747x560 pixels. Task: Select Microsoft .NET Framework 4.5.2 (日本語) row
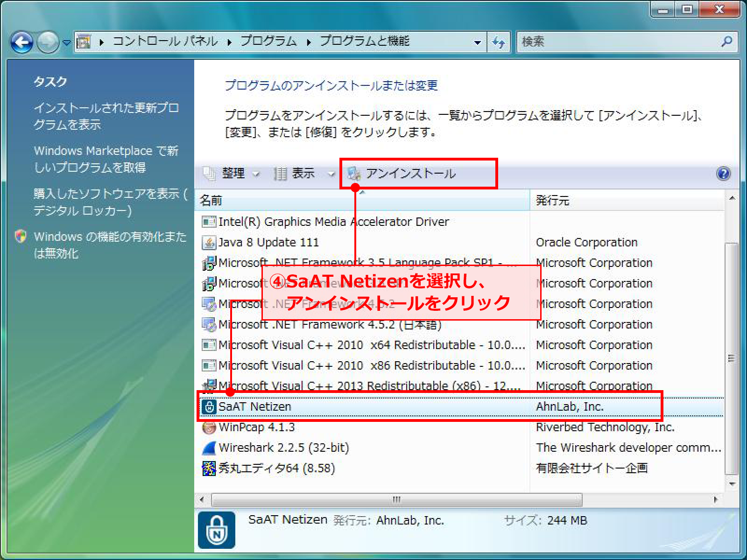459,324
